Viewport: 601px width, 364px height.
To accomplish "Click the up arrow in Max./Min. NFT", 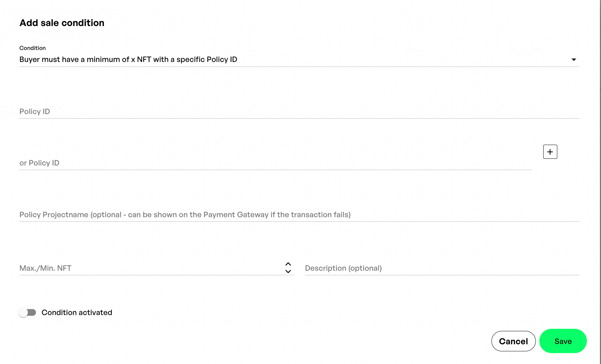I will tap(288, 264).
